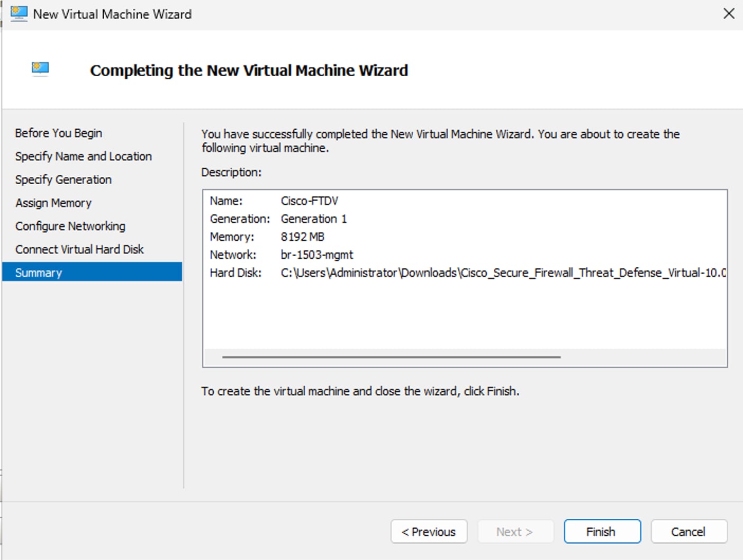Screen dimensions: 743x560
Task: Select the Assign Memory step
Action: [53, 203]
